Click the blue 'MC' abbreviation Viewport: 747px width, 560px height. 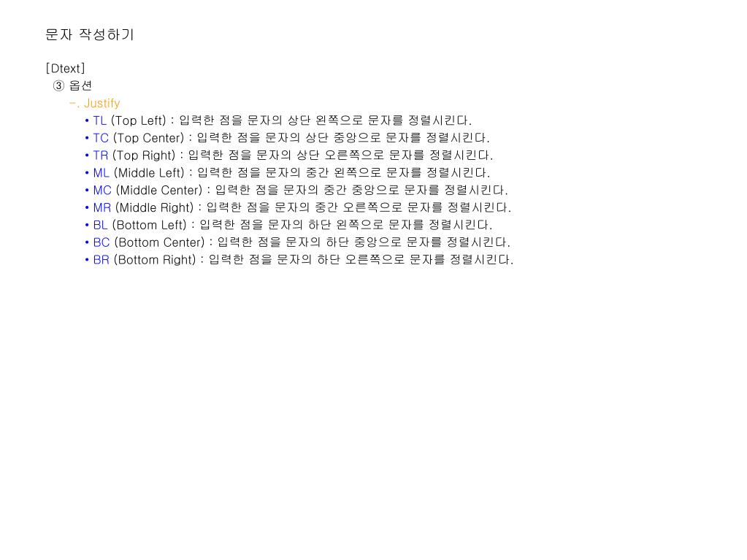pyautogui.click(x=102, y=191)
